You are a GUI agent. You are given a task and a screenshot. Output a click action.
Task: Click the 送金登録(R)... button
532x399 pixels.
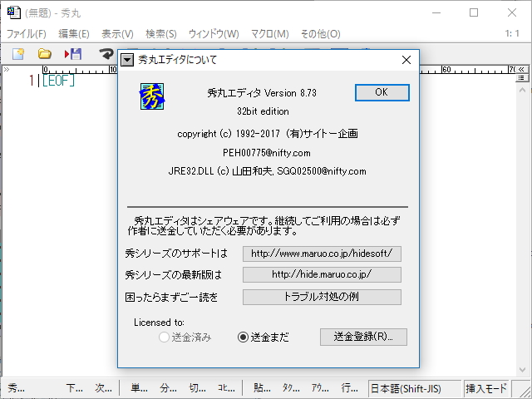[x=363, y=337]
